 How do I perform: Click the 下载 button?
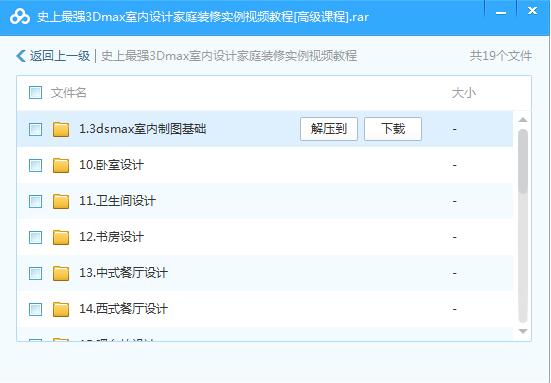pos(393,129)
